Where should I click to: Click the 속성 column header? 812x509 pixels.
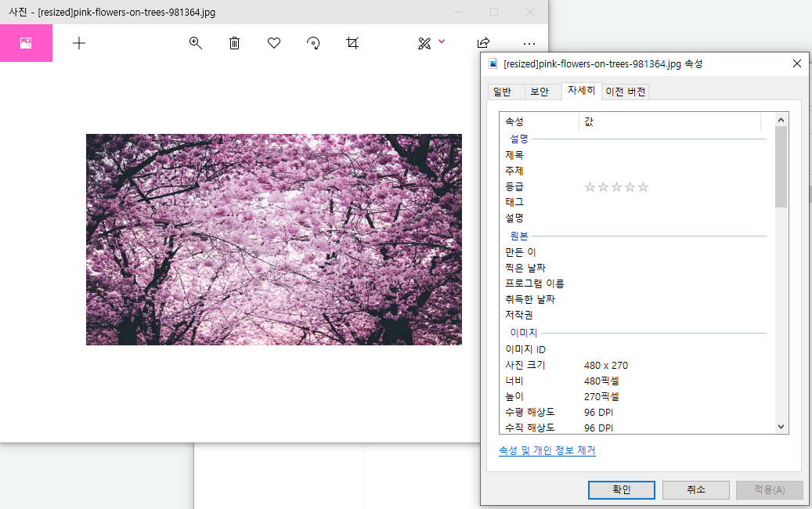[x=539, y=121]
